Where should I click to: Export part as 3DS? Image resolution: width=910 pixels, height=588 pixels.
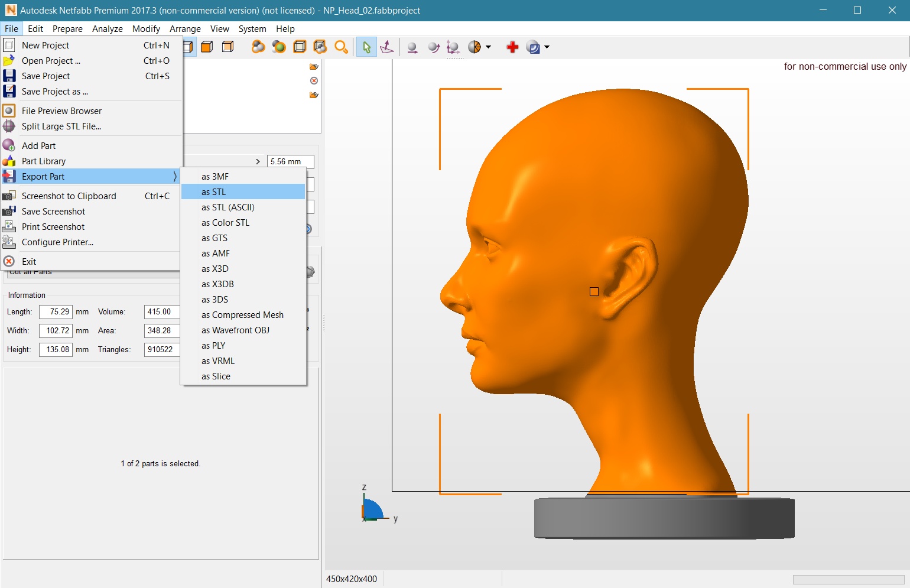point(243,300)
